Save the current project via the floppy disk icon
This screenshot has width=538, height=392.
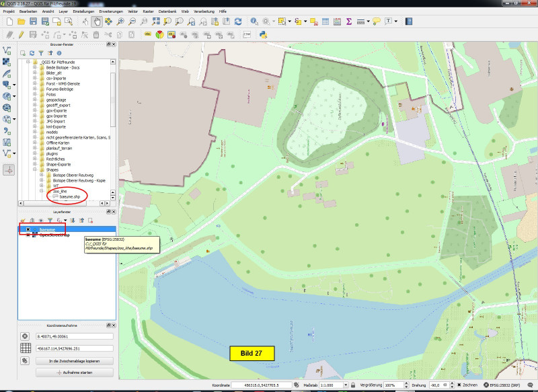[x=33, y=22]
